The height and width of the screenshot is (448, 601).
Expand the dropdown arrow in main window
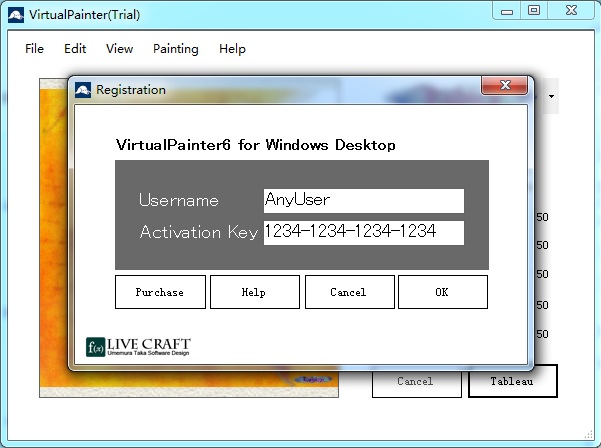[551, 96]
